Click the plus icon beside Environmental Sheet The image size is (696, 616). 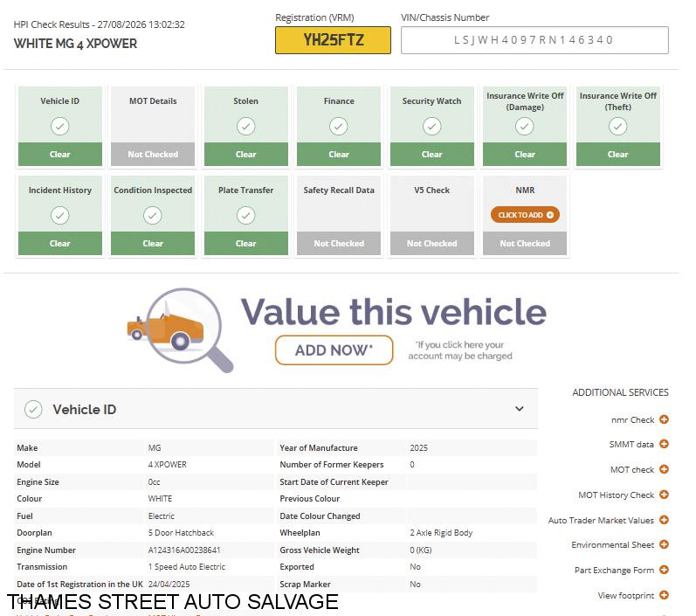(x=664, y=544)
